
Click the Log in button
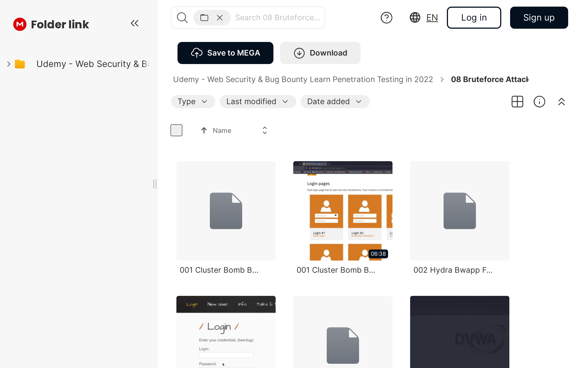point(474,18)
